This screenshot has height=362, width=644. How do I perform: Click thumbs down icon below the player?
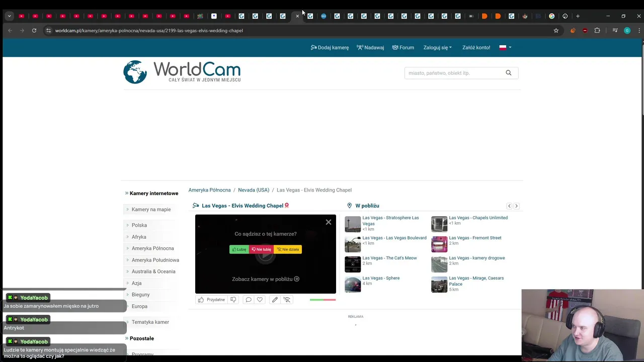(233, 300)
